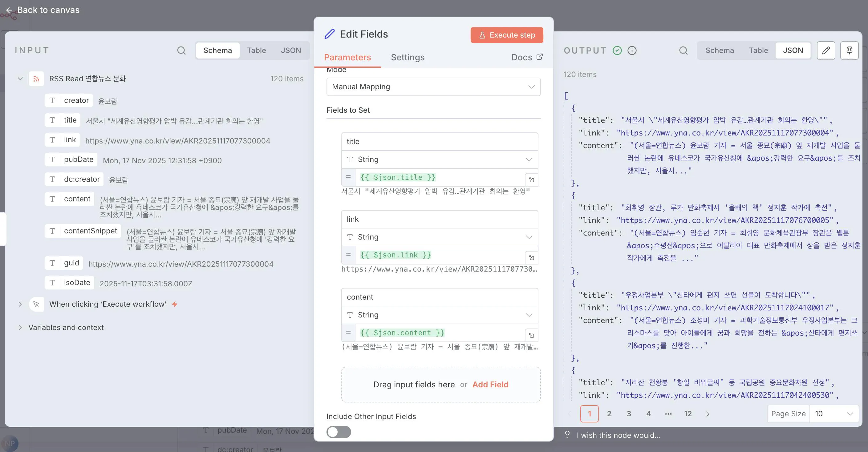The width and height of the screenshot is (868, 452).
Task: Click the output info circle icon
Action: click(x=632, y=50)
